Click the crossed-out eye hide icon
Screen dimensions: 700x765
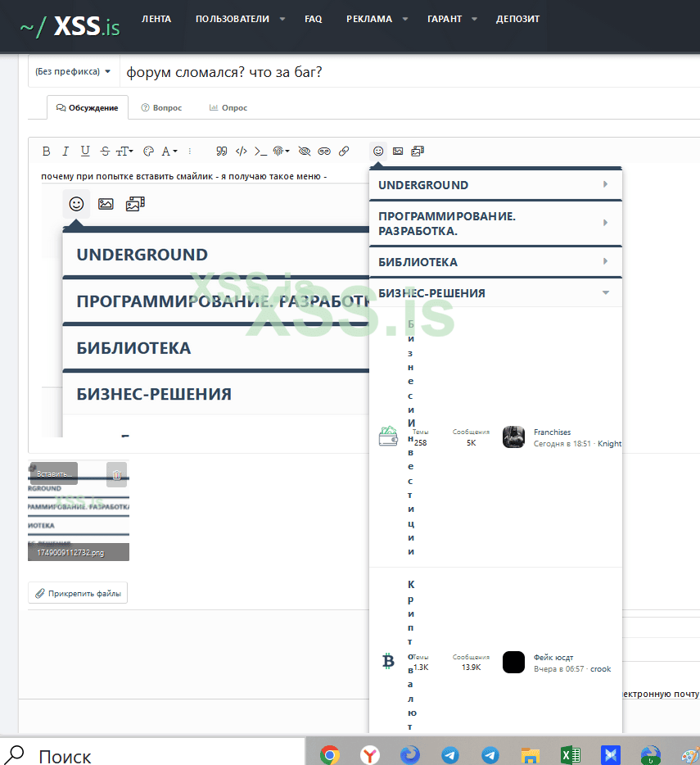pyautogui.click(x=305, y=152)
